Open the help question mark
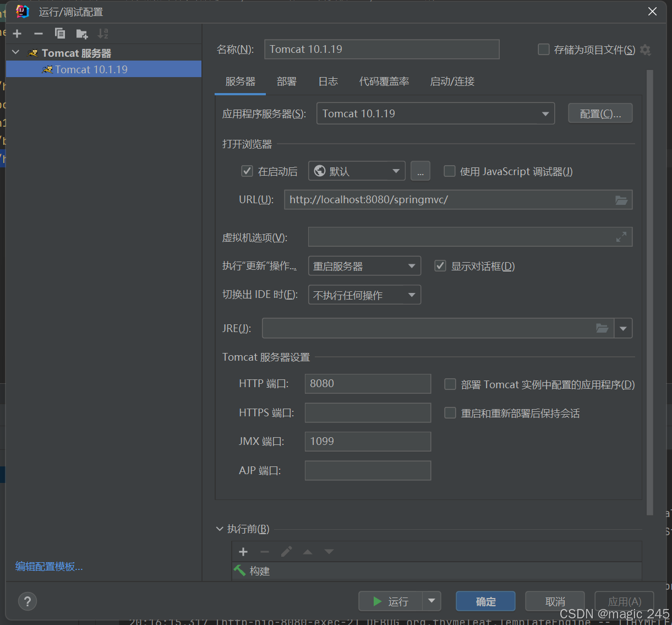This screenshot has width=672, height=625. point(28,601)
